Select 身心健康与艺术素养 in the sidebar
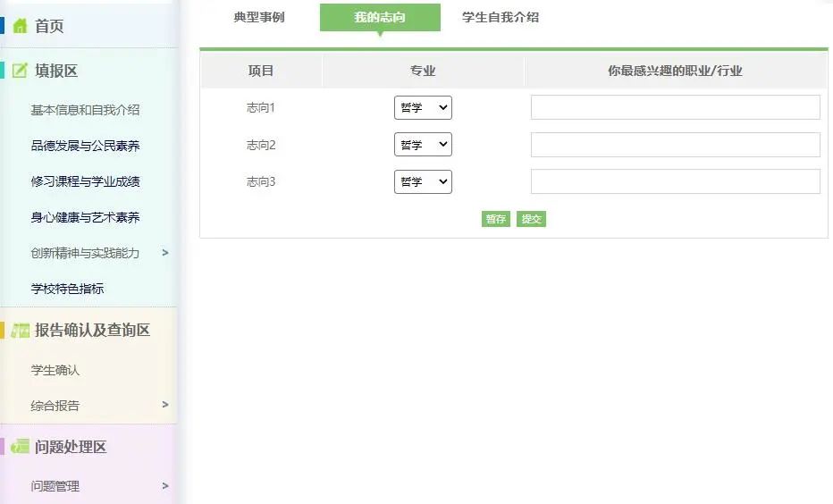The image size is (833, 504). 85,217
